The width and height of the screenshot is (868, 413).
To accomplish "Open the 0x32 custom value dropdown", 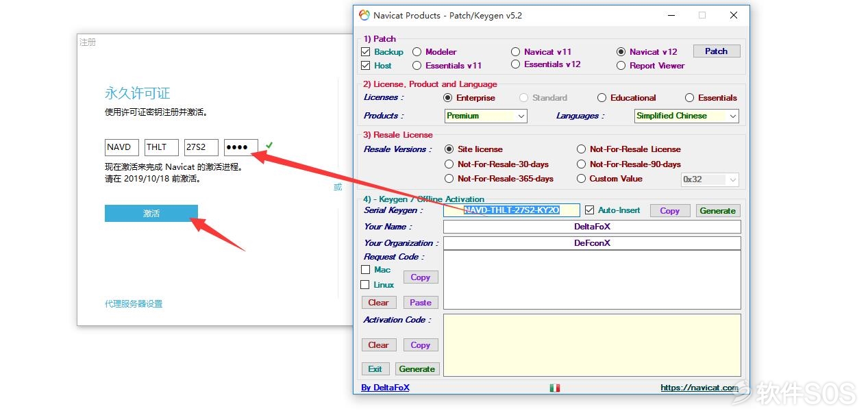I will tap(710, 179).
